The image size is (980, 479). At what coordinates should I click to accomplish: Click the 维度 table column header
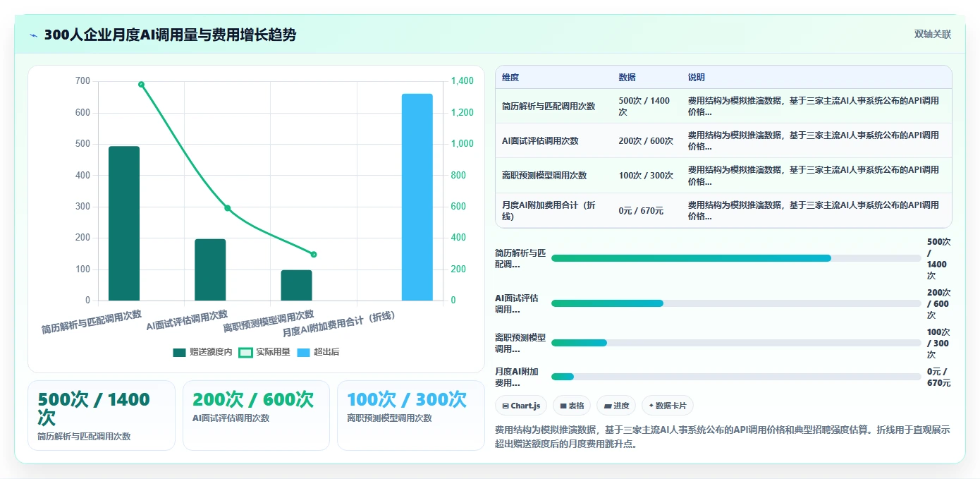510,78
